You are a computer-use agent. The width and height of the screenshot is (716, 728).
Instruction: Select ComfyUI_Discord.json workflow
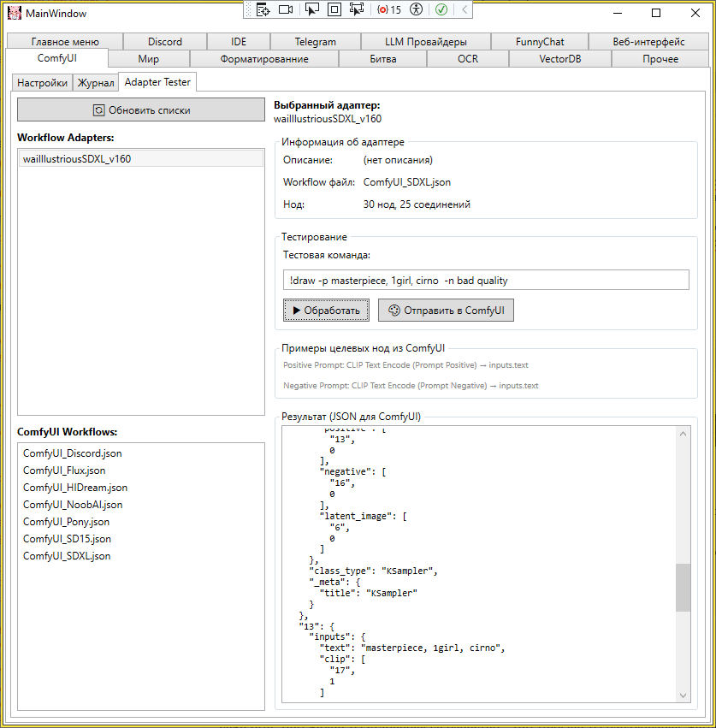[x=141, y=453]
